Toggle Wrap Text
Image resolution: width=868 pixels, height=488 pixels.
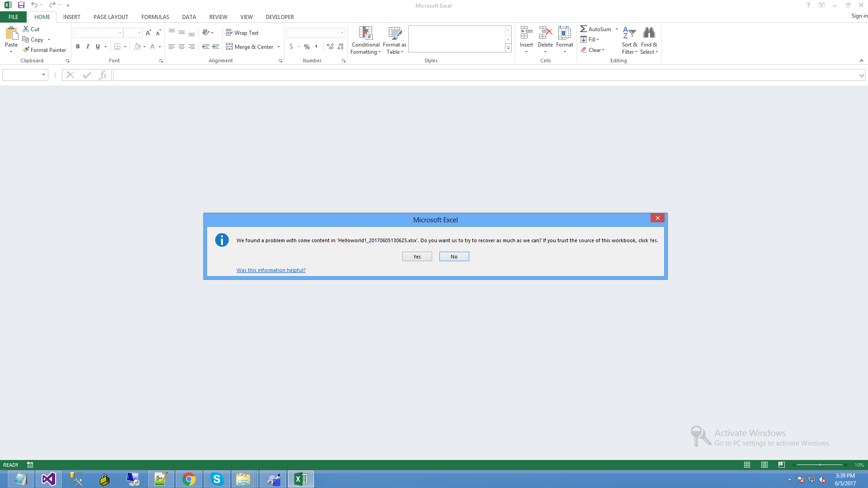point(242,33)
